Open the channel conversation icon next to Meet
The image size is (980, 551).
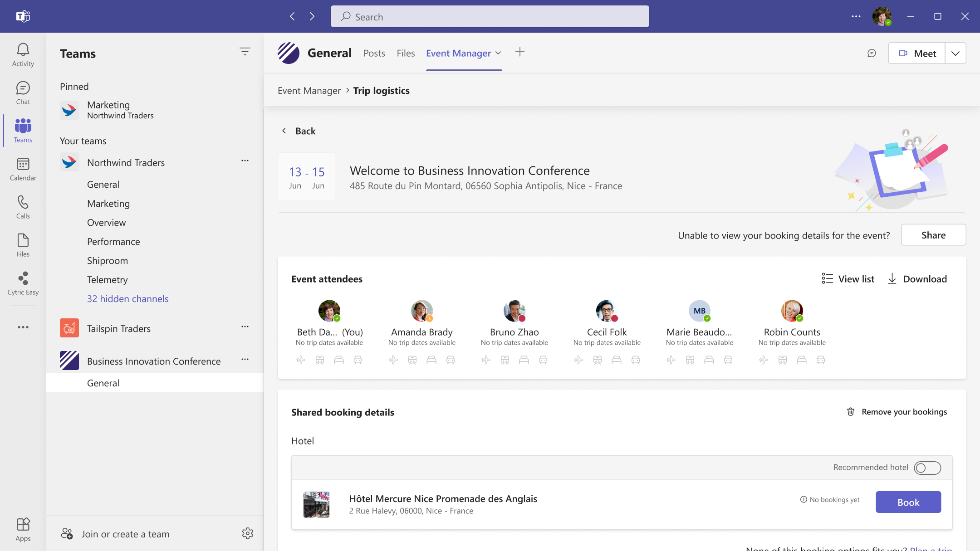coord(872,54)
